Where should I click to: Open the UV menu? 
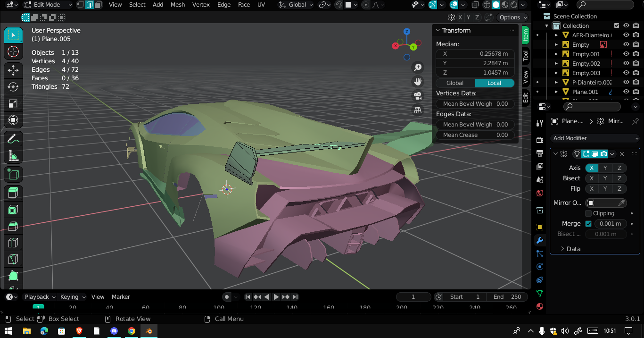coord(261,5)
